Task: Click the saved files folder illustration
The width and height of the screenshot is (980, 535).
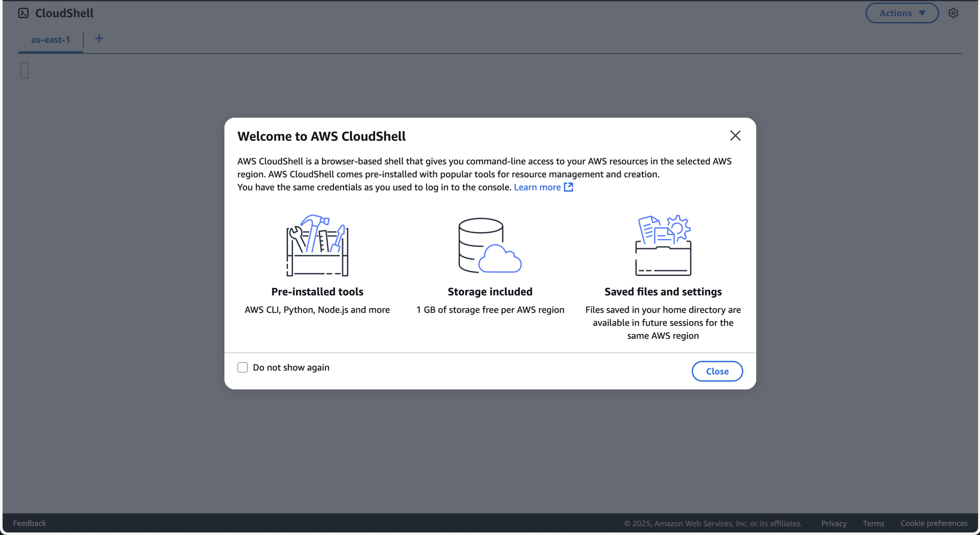Action: [663, 245]
